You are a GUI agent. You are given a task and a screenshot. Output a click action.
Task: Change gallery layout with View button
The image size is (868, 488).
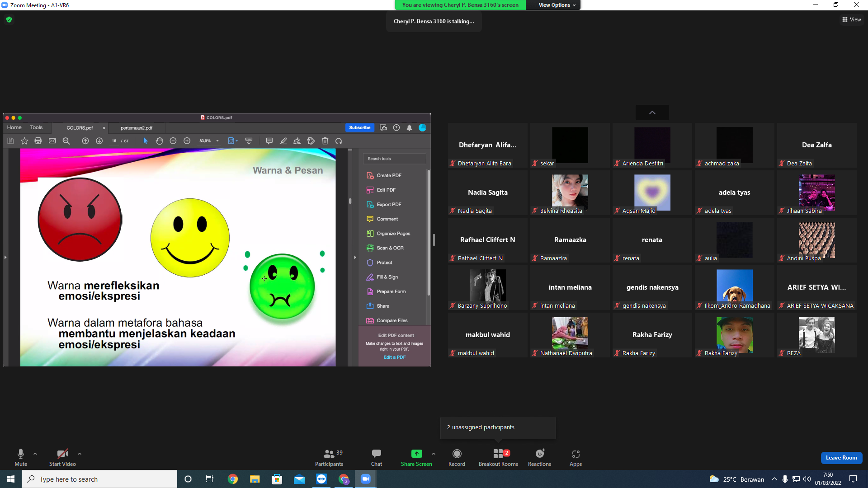[x=852, y=19]
